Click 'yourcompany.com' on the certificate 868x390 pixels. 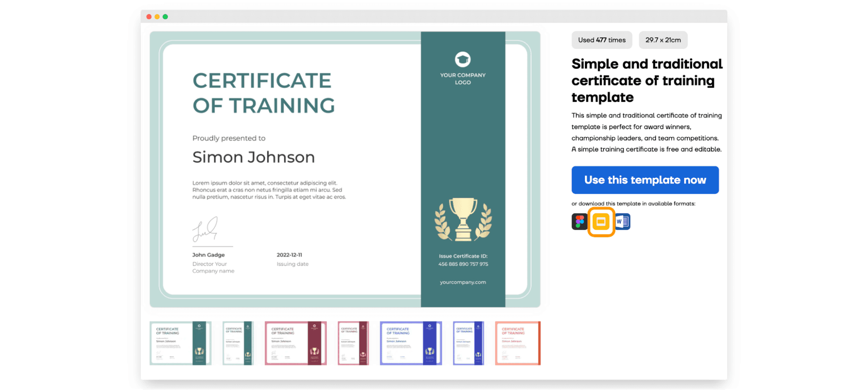(x=463, y=282)
